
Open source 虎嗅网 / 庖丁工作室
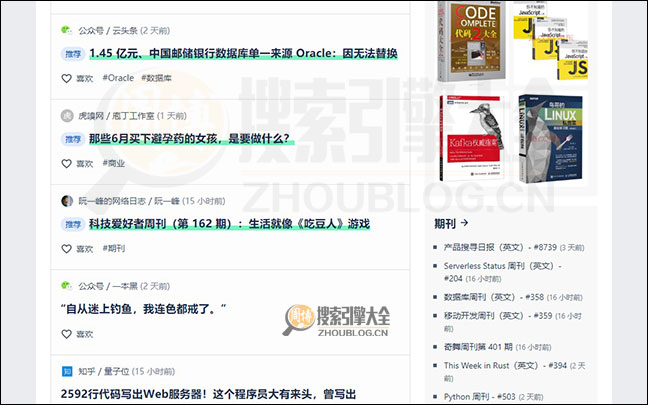coord(116,116)
